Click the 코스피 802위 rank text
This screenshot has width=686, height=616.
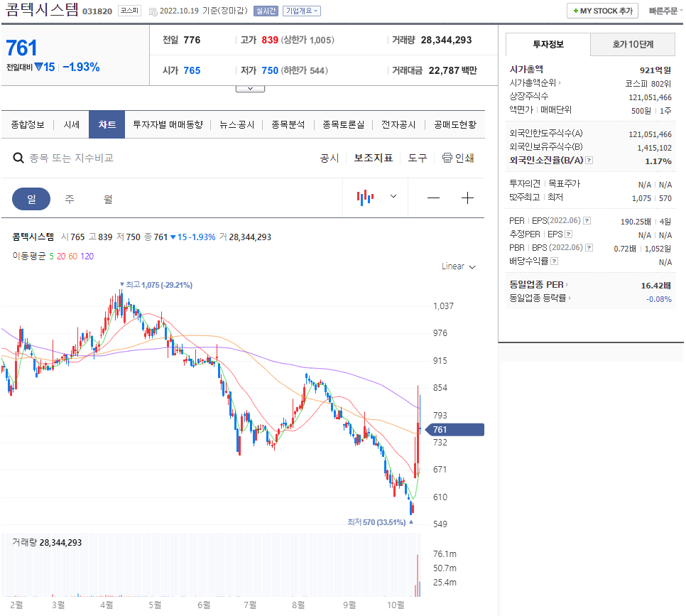pyautogui.click(x=648, y=84)
